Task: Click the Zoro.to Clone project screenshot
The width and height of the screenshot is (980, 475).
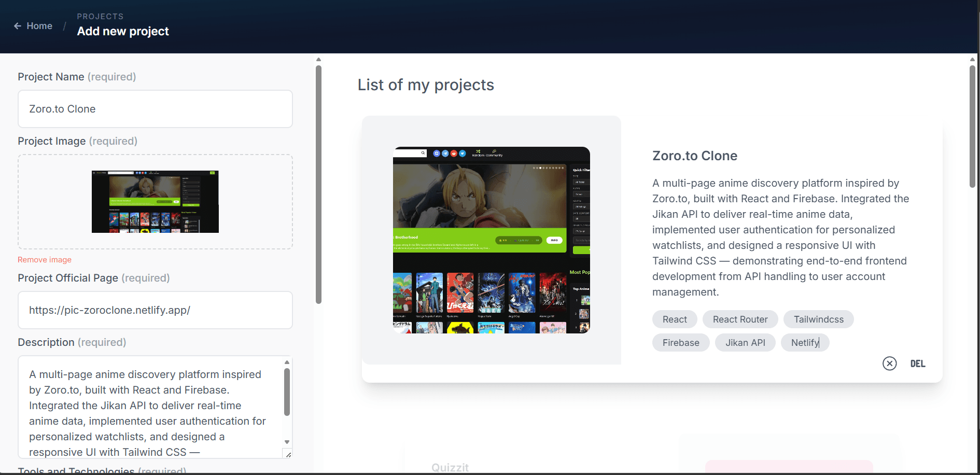Action: coord(492,240)
